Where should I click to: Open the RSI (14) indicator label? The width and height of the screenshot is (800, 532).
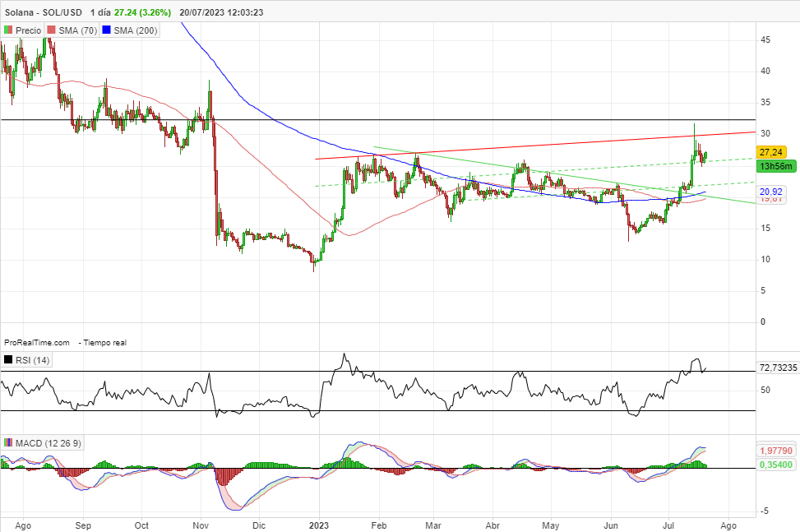(x=32, y=360)
